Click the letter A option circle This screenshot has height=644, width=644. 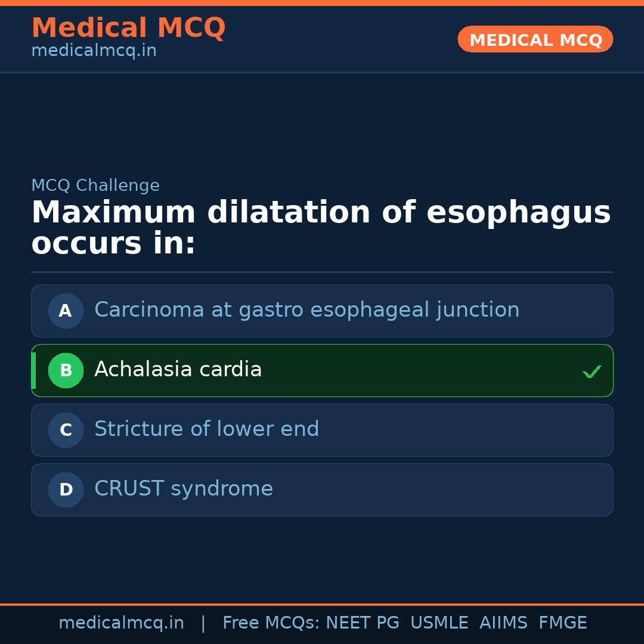click(x=66, y=311)
